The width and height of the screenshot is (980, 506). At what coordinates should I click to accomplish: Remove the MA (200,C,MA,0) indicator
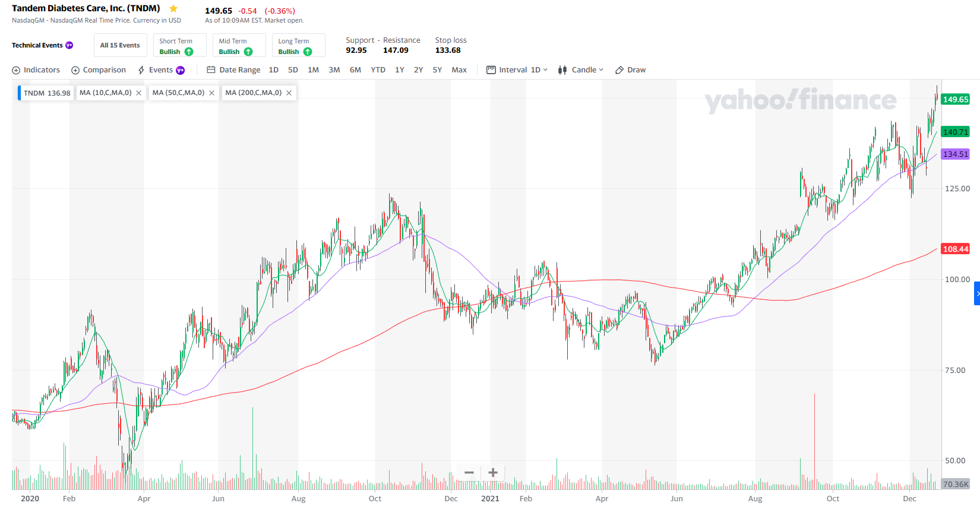point(289,93)
